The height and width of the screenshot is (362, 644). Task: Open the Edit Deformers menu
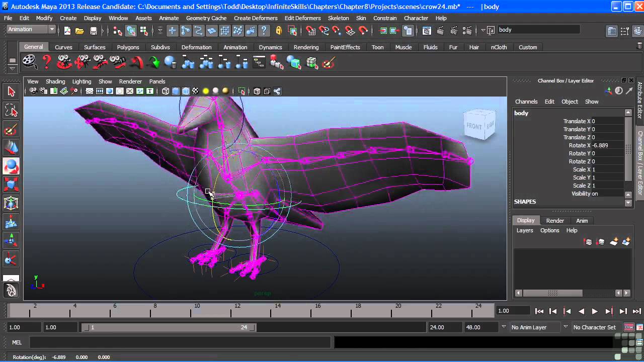(302, 18)
